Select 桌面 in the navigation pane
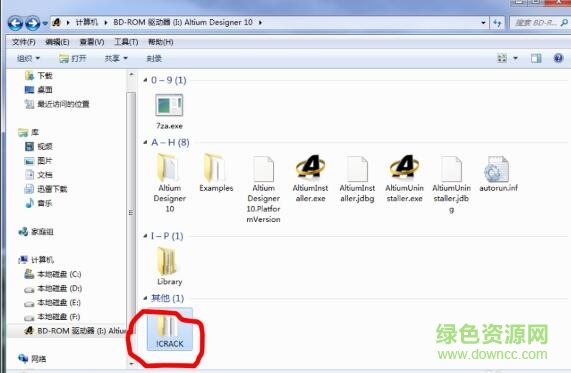 click(x=39, y=90)
